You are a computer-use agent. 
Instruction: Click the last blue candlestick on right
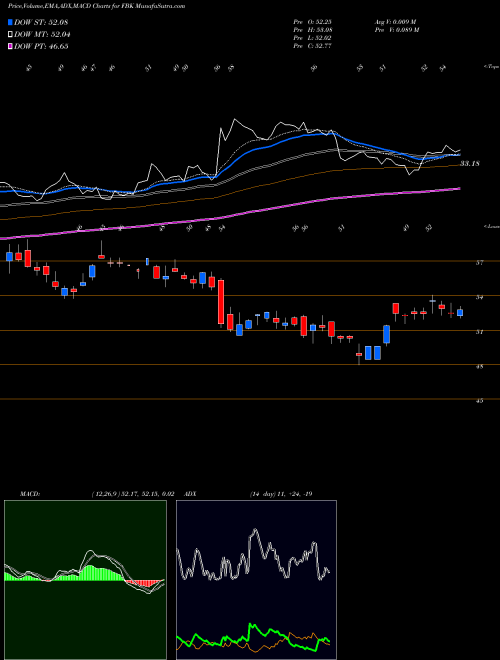pos(460,313)
